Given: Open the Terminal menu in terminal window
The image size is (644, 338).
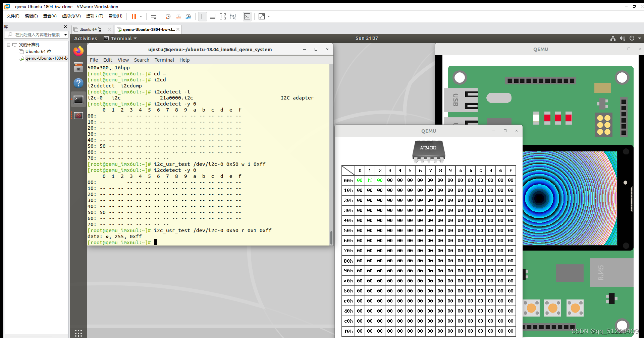Looking at the screenshot, I should [164, 60].
